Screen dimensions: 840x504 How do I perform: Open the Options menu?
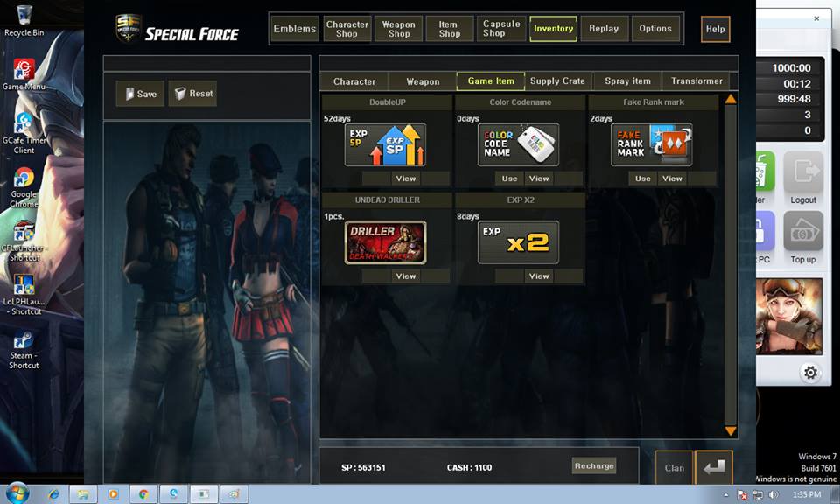tap(655, 28)
